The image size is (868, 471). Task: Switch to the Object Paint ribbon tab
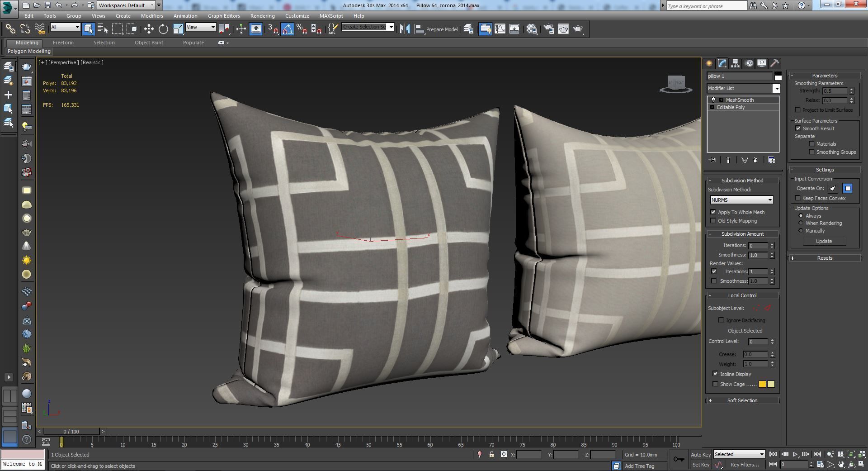coord(149,43)
